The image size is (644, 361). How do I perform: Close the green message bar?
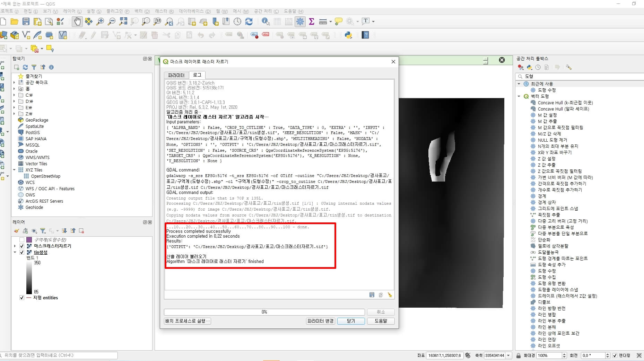point(502,60)
